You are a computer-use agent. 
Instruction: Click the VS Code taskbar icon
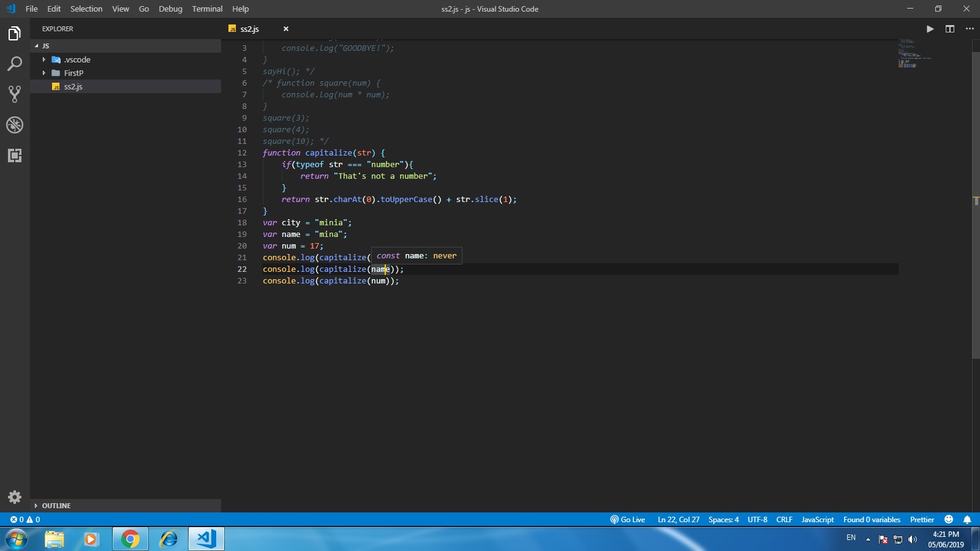[206, 539]
